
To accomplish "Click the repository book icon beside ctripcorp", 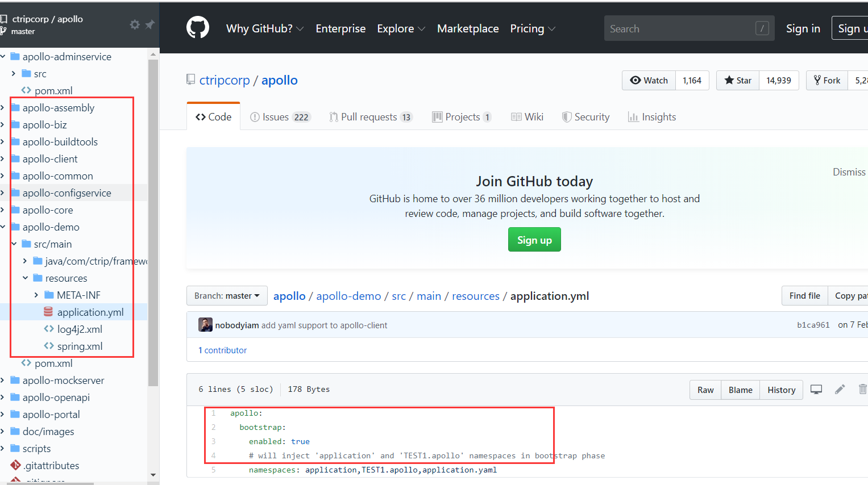I will coord(191,80).
